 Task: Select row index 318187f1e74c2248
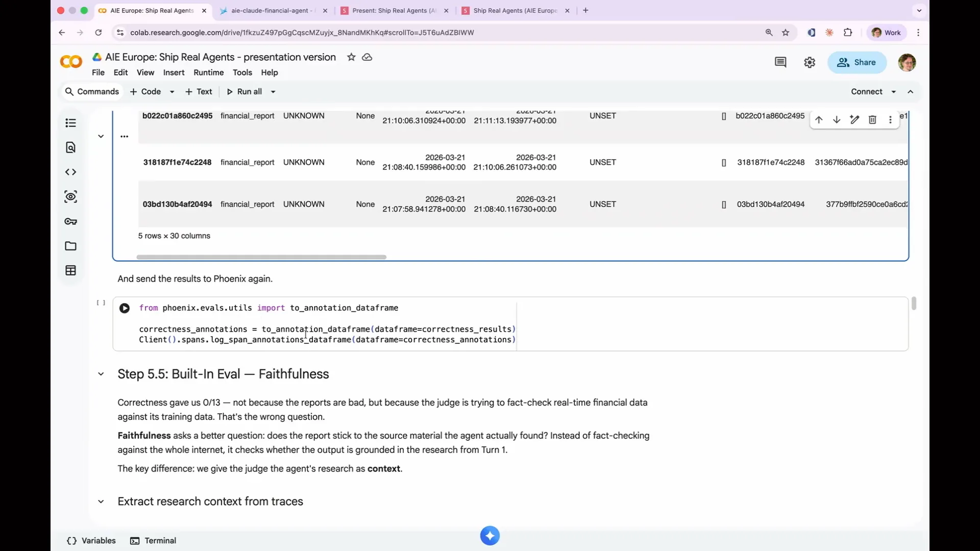[x=177, y=162]
